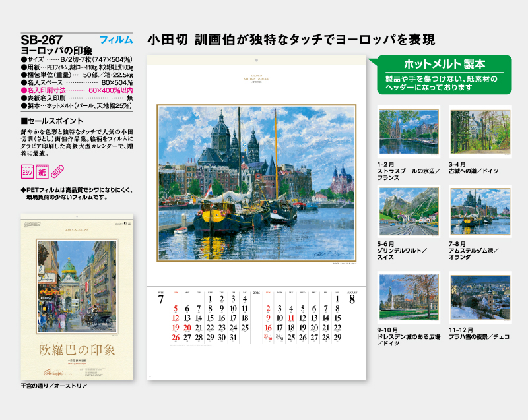This screenshot has width=528, height=420.
Task: Open the 5-6月 Grindelwald thumbnail
Action: (x=409, y=212)
